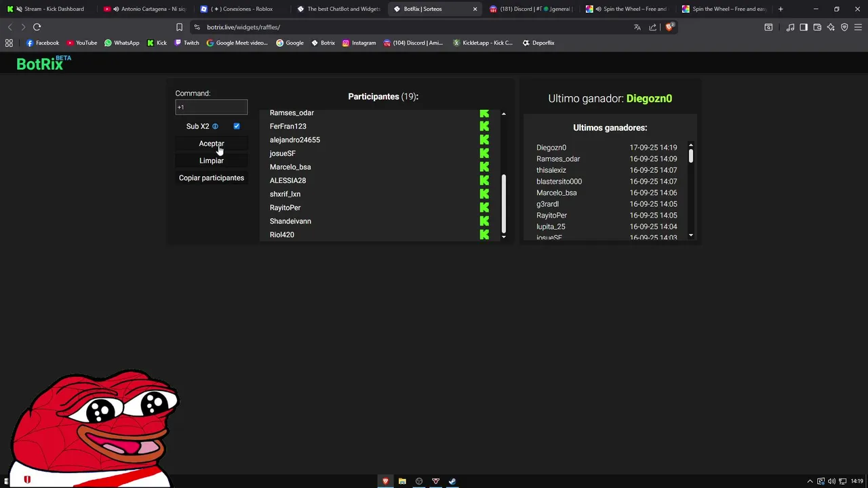Open Brave browser from taskbar
The image size is (868, 488).
click(x=385, y=481)
